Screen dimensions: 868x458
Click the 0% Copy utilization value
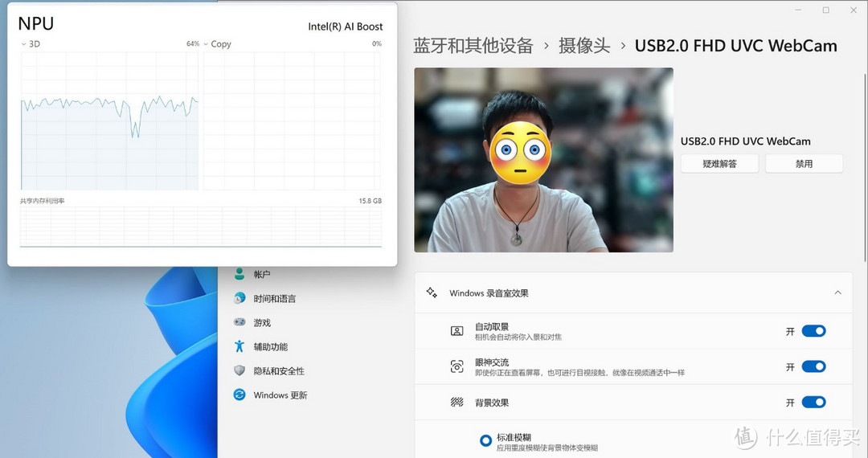pyautogui.click(x=377, y=43)
